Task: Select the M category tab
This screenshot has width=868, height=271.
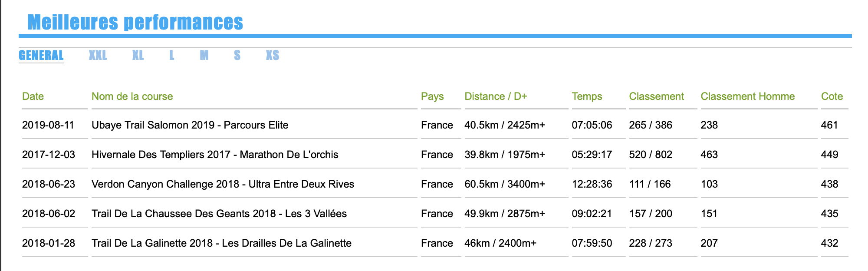Action: point(204,55)
